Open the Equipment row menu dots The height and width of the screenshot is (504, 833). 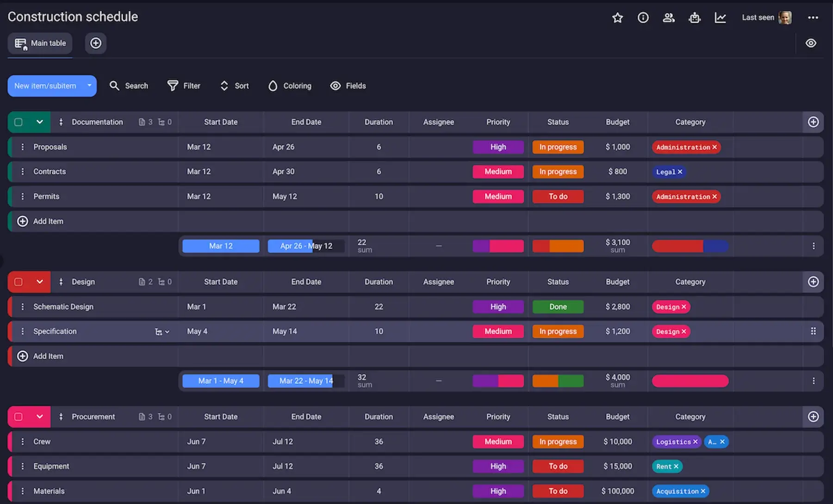coord(22,466)
